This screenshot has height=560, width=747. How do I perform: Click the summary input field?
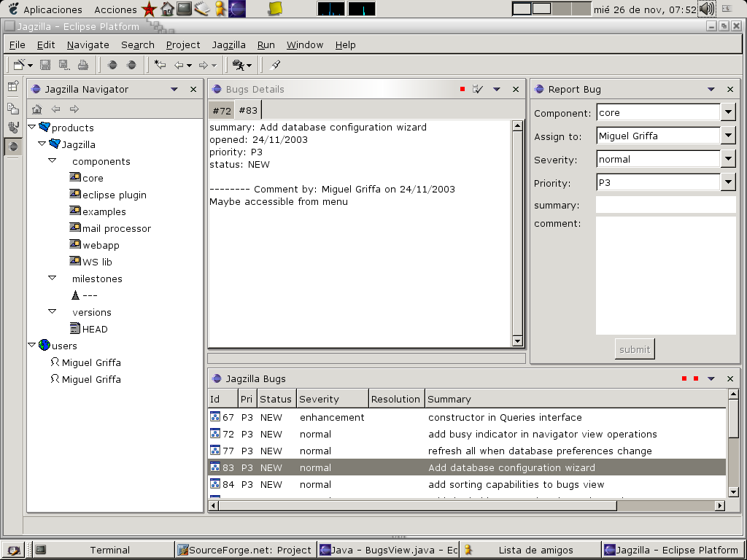(665, 205)
